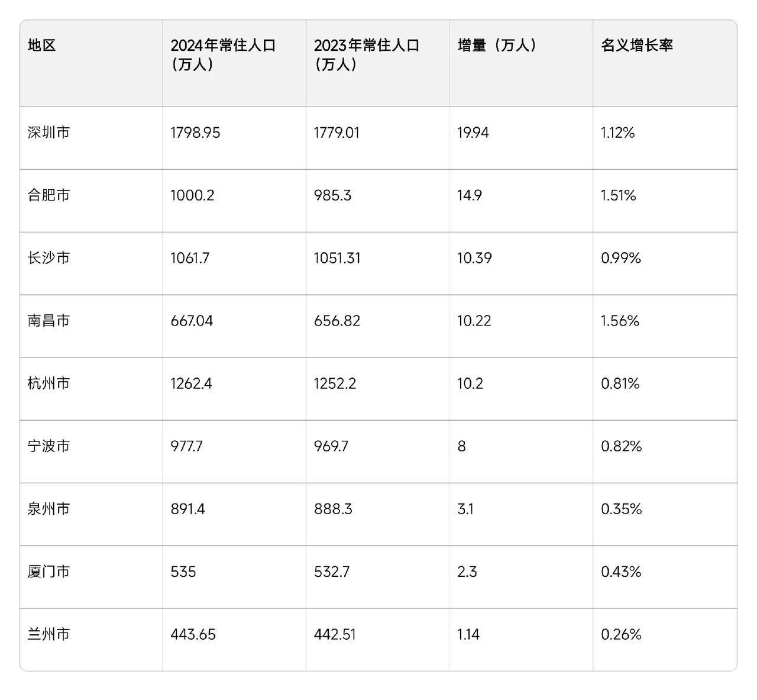
Task: Click the 泉州市 row label
Action: 48,509
